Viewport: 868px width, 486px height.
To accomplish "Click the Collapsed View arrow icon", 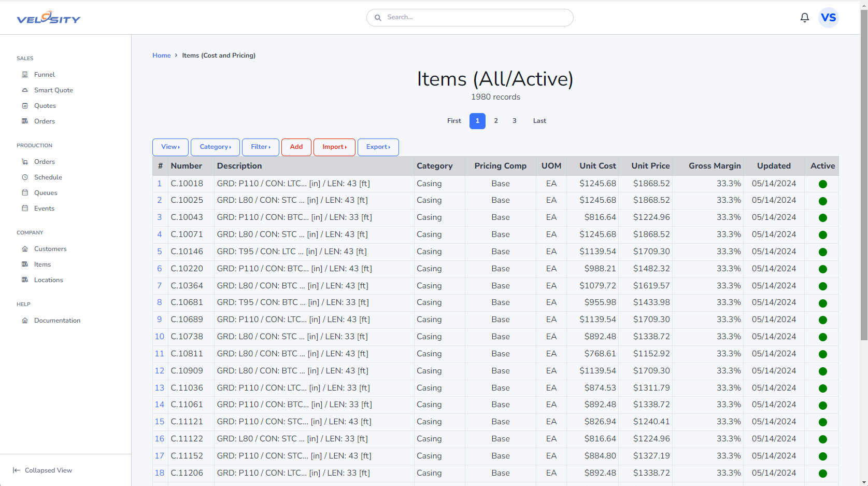I will [17, 470].
